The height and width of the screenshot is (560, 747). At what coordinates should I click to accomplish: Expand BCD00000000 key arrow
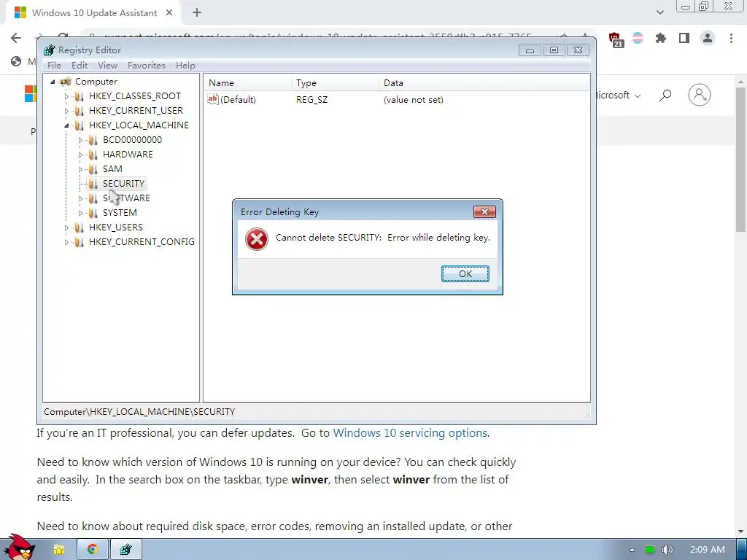(x=80, y=140)
